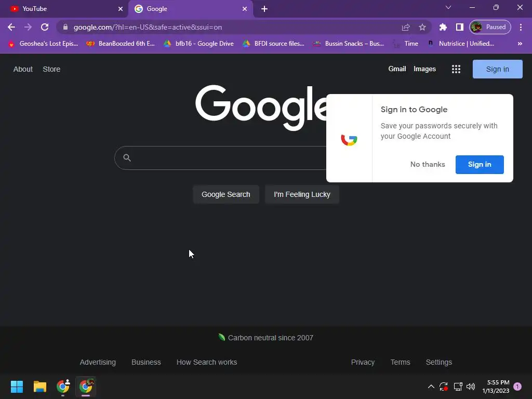Screen dimensions: 532x399
Task: Switch to the YouTube tab
Action: pos(64,9)
